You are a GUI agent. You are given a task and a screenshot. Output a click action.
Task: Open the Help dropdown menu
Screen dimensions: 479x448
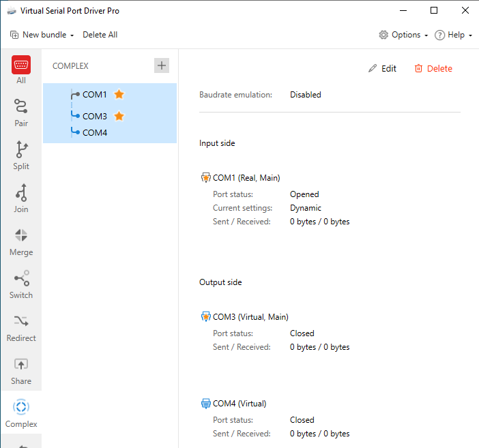coord(453,35)
